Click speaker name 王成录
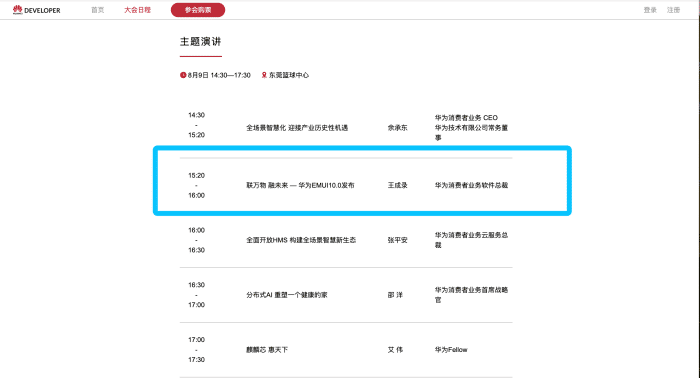The image size is (700, 378). (397, 185)
